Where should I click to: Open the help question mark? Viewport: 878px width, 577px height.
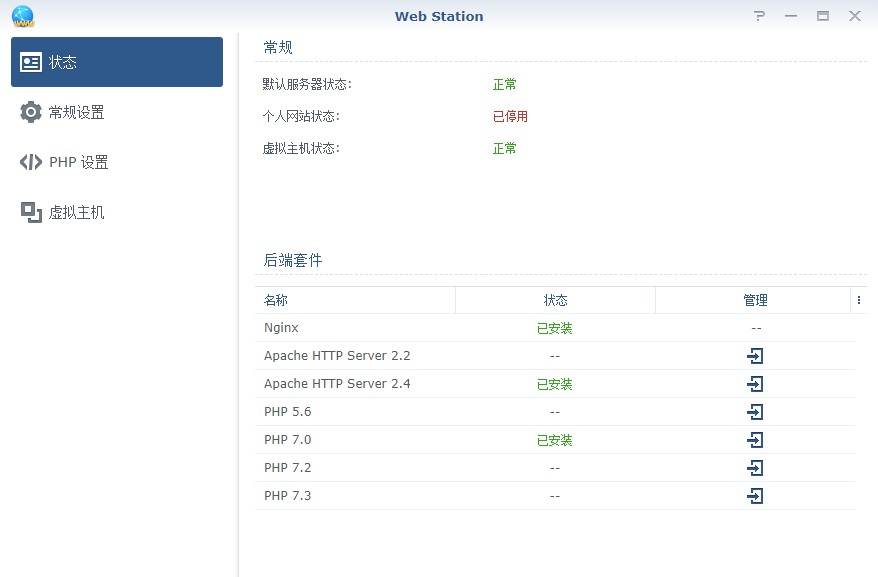760,16
